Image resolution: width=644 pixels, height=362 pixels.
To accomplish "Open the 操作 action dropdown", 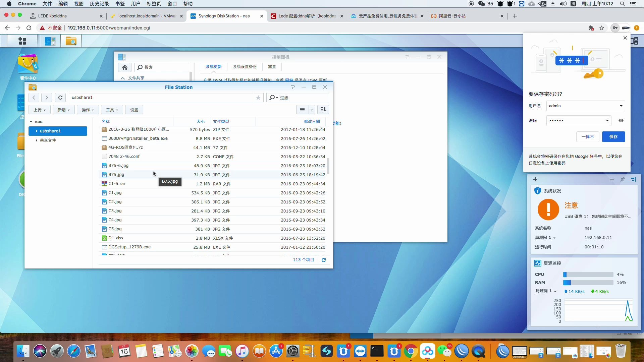I will click(x=88, y=110).
